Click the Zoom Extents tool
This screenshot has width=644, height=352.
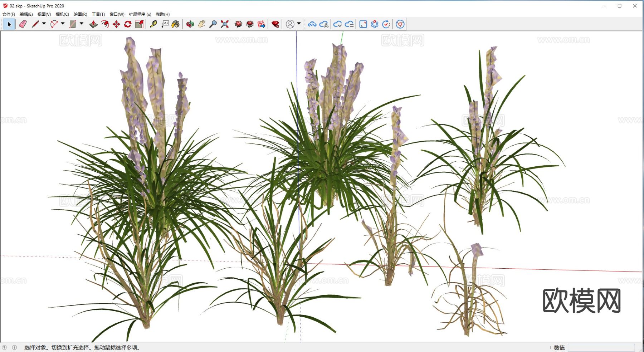coord(224,24)
